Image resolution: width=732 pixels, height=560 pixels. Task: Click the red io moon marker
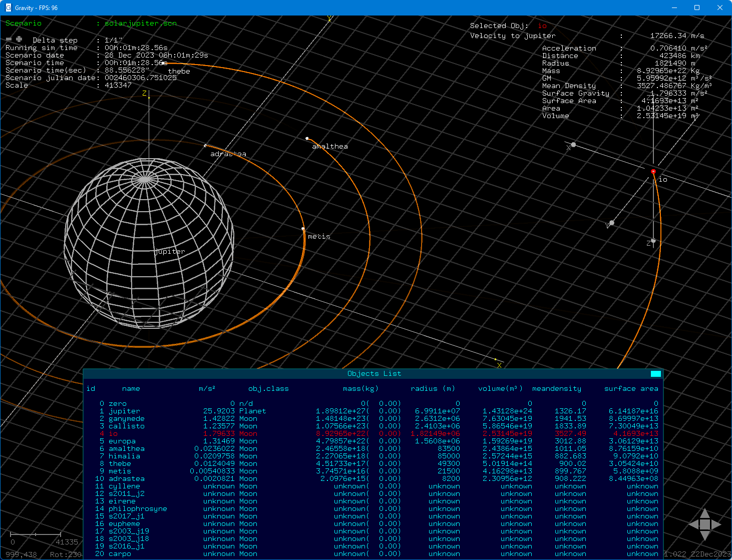pyautogui.click(x=653, y=172)
